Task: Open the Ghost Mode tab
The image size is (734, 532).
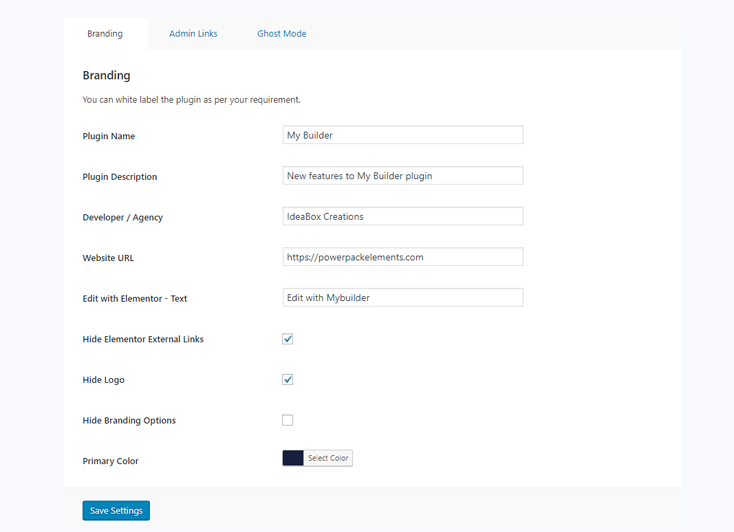Action: 281,34
